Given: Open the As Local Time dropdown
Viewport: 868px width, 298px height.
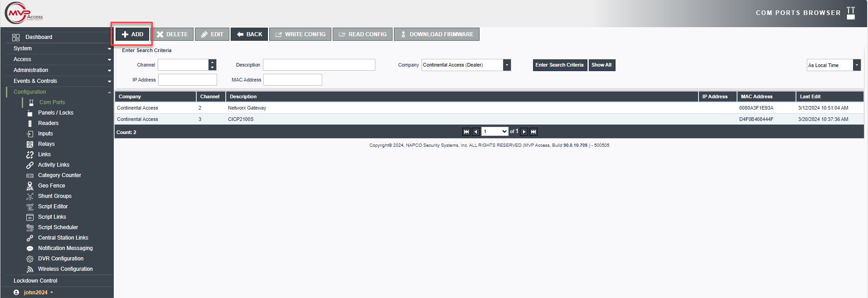Looking at the screenshot, I should pos(856,65).
